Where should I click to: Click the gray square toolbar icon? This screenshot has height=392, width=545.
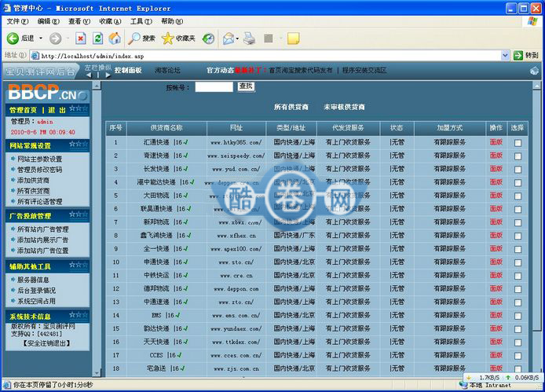269,38
